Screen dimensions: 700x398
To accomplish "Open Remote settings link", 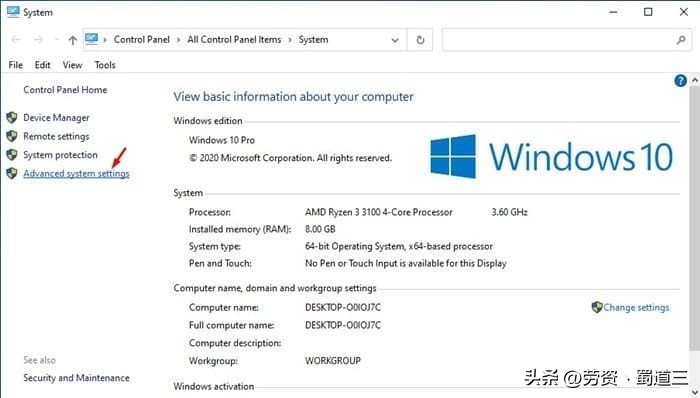I will click(56, 137).
